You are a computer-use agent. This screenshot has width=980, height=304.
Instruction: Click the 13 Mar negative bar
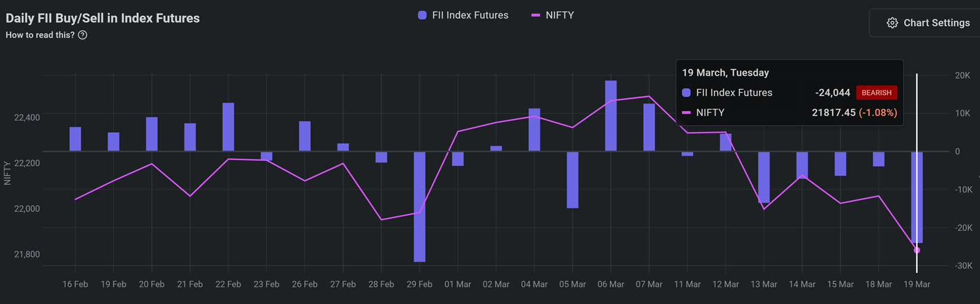[764, 177]
